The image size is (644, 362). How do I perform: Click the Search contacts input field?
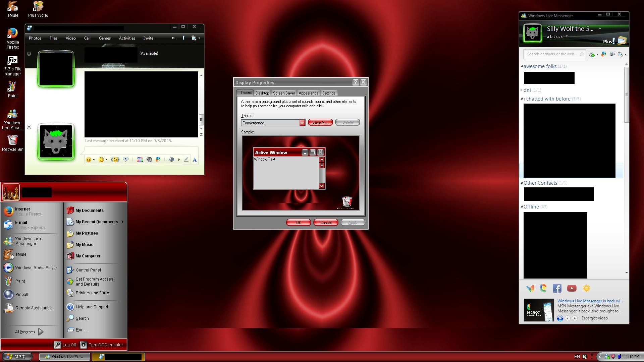click(x=551, y=54)
